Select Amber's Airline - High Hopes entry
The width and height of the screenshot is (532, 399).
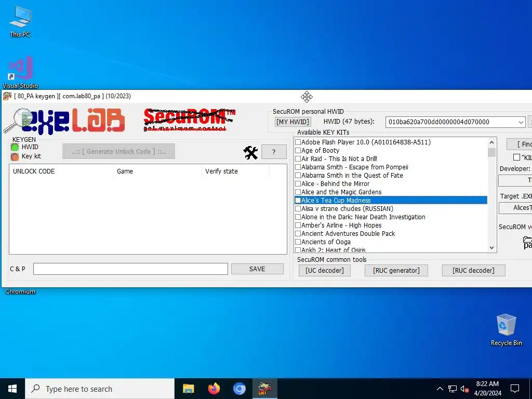(x=341, y=225)
